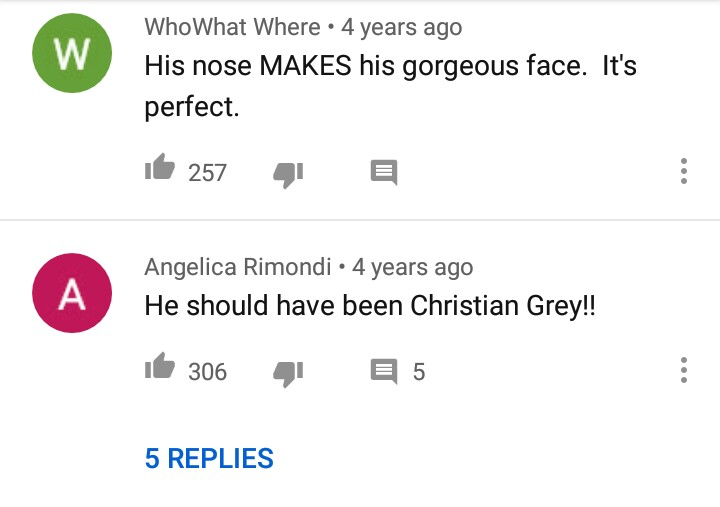Tap the 5 reply count number

click(419, 371)
